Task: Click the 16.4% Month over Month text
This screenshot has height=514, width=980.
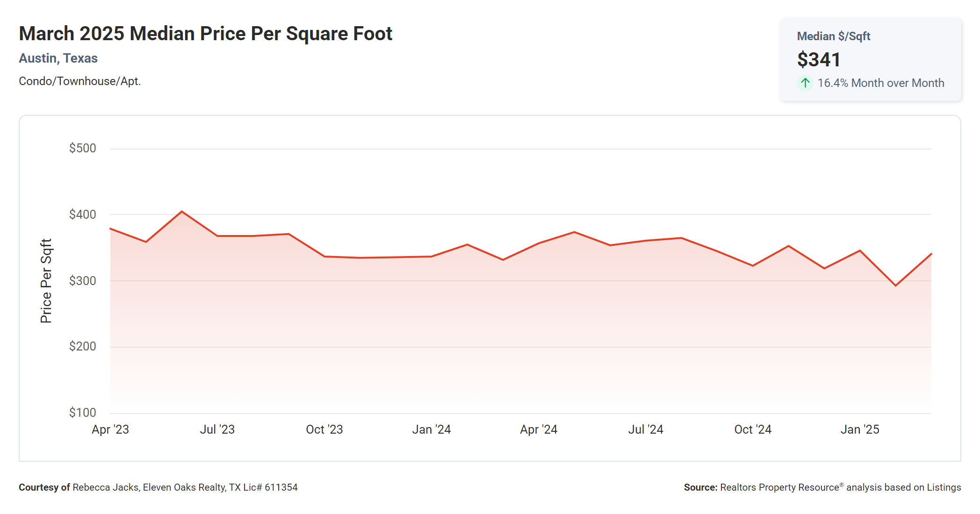Action: click(x=880, y=83)
